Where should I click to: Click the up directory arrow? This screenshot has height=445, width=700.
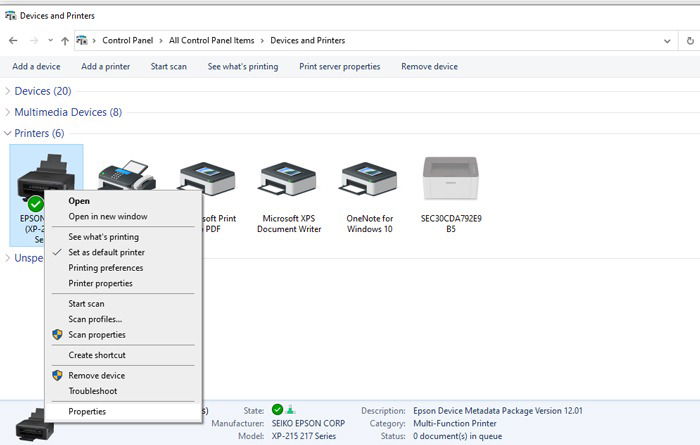65,41
